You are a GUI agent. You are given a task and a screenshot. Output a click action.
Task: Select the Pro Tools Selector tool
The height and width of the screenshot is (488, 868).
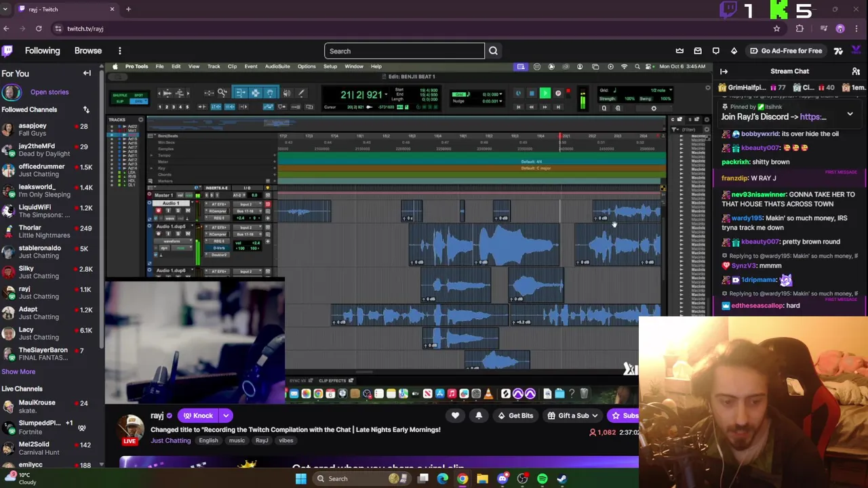click(x=256, y=93)
